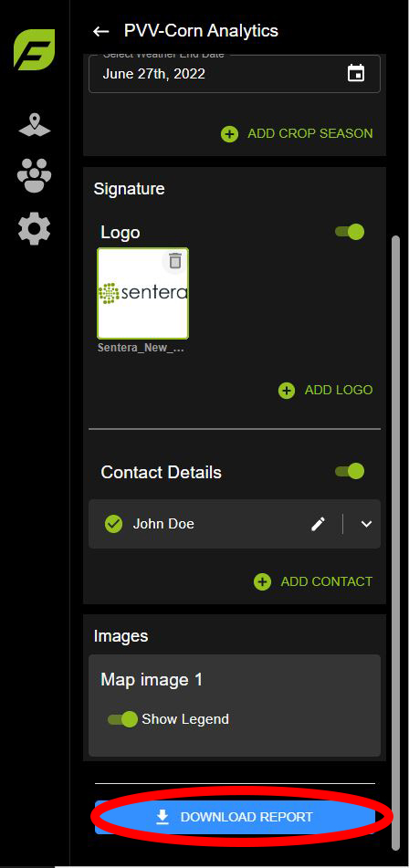Open calendar picker for weather end date
Screen dimensions: 409x868
click(356, 73)
